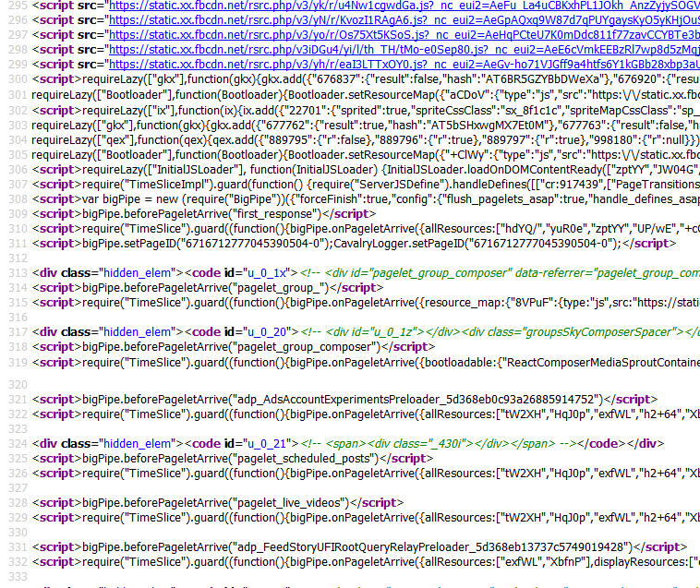Click beforePageletArrive("first_response") line
This screenshot has height=588, width=700.
coord(204,214)
